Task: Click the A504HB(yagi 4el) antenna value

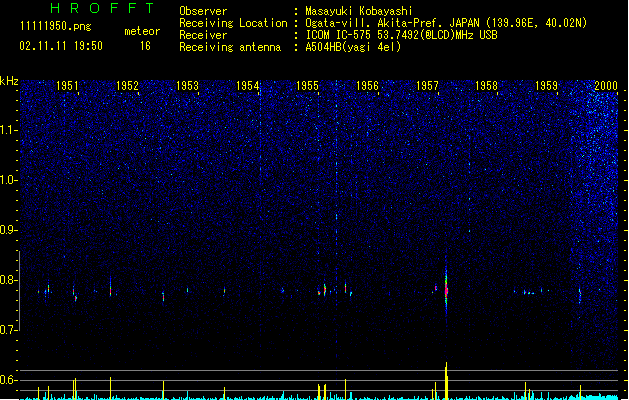Action: [x=353, y=47]
